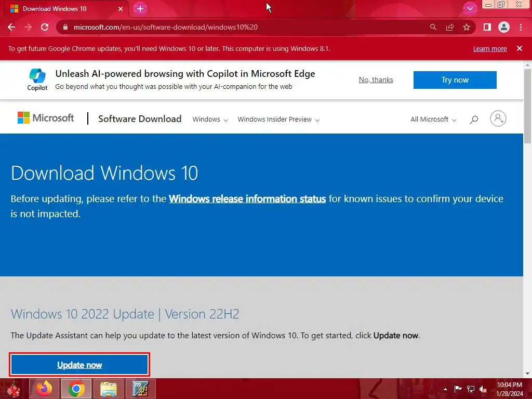Switch to Chrome in the taskbar
The image size is (532, 399).
pyautogui.click(x=76, y=389)
